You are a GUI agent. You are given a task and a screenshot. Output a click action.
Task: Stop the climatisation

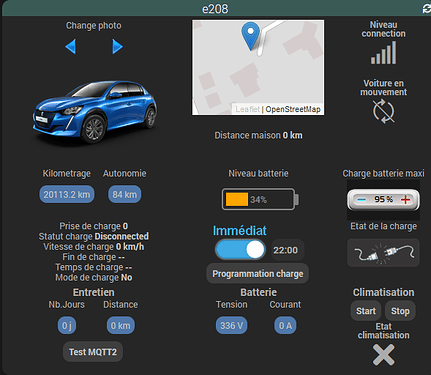tap(400, 311)
